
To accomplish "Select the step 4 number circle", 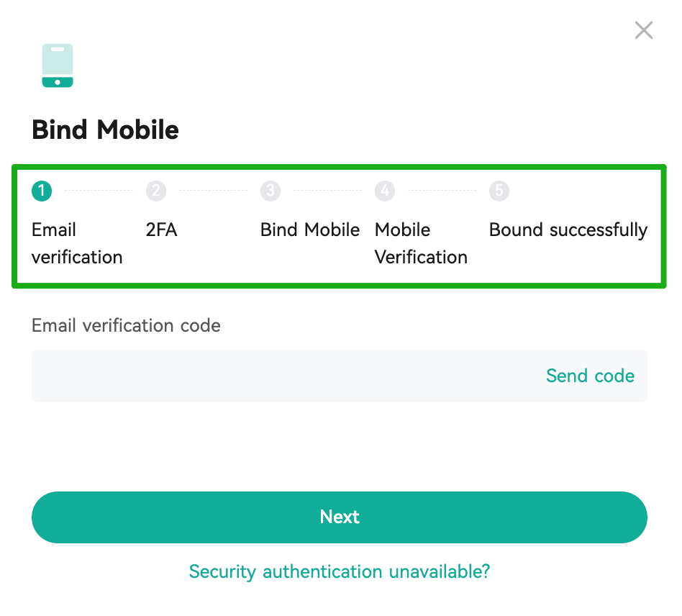I will click(385, 191).
